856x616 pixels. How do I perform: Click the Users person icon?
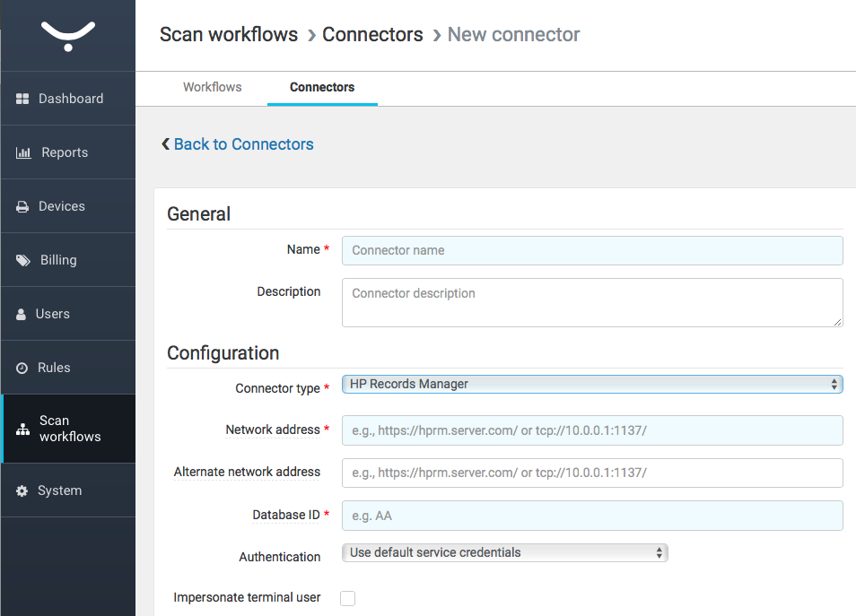tap(22, 314)
